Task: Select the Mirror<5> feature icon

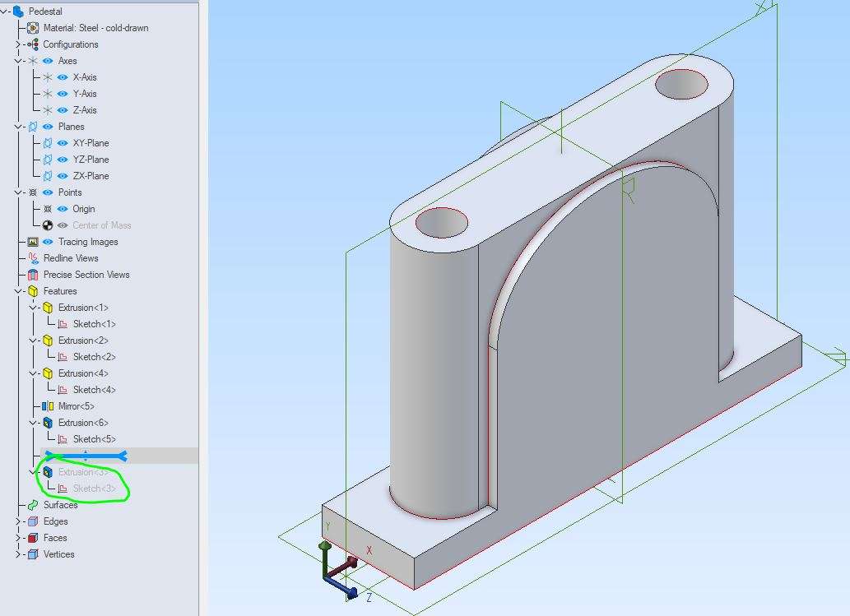Action: point(48,405)
